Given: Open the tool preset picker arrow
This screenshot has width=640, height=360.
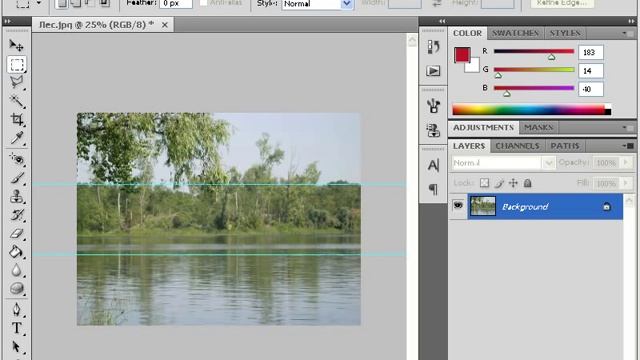Looking at the screenshot, I should click(x=39, y=3).
